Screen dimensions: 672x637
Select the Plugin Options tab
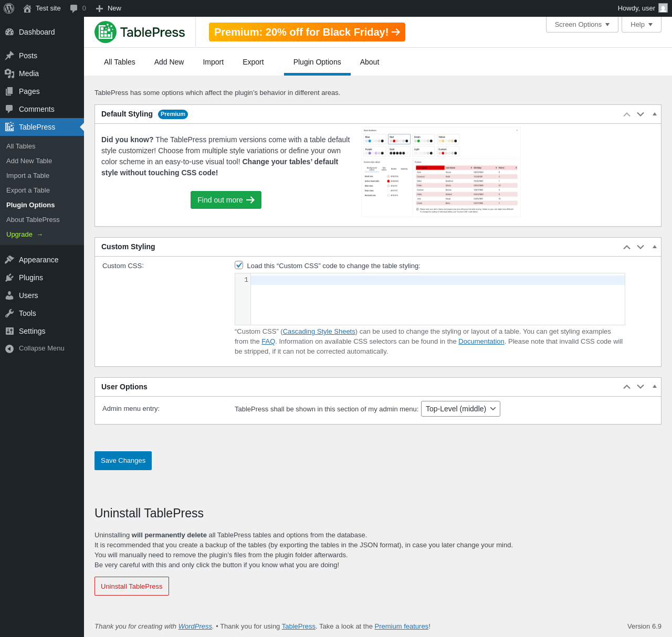point(317,62)
